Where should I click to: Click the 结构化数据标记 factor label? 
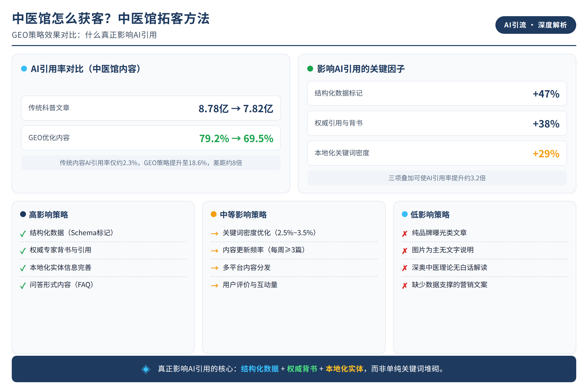pyautogui.click(x=339, y=93)
